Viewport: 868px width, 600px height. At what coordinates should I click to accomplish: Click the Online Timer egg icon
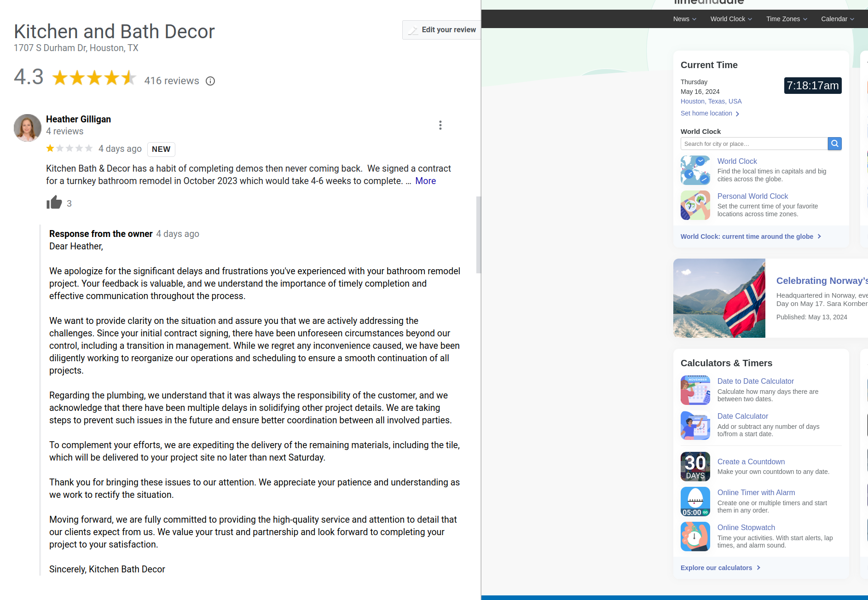[695, 502]
